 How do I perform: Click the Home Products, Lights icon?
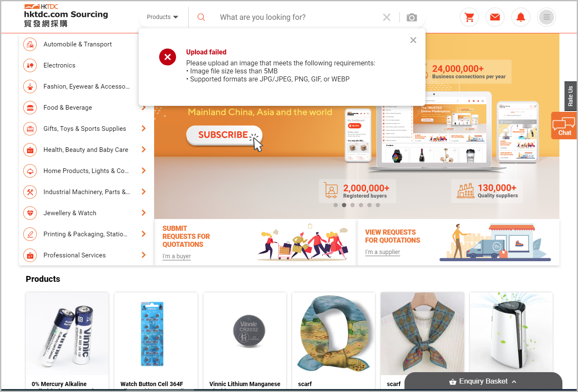coord(30,170)
